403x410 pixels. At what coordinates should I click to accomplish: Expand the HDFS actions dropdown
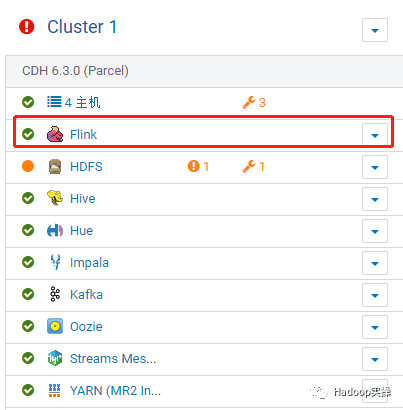(x=375, y=167)
